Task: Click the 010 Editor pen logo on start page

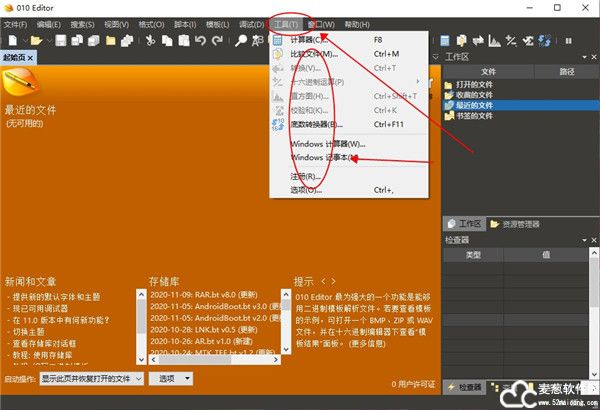Action: tap(21, 82)
